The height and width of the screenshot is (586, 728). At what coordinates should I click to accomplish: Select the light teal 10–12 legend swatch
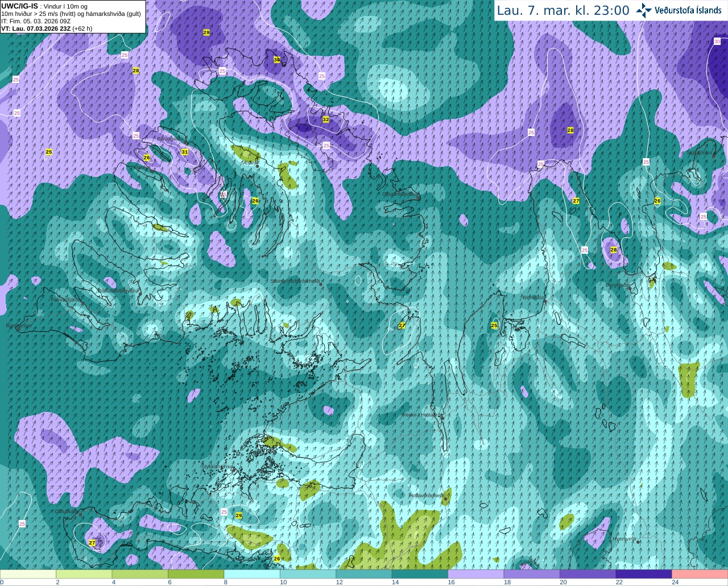coord(308,573)
